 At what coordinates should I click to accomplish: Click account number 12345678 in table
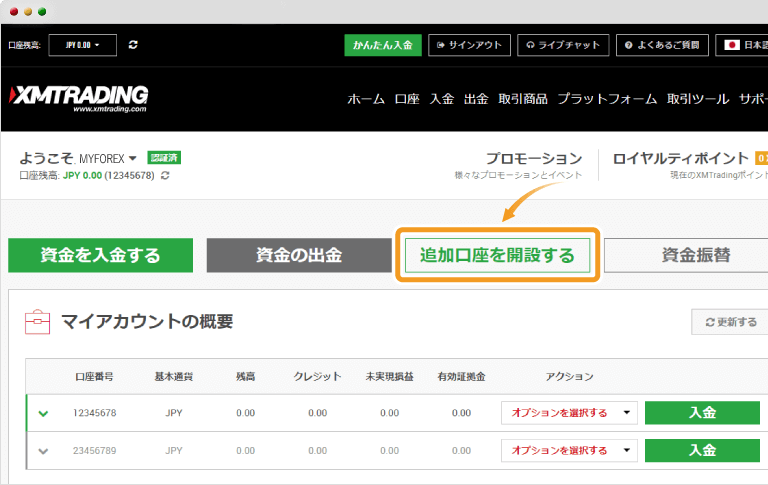pyautogui.click(x=95, y=413)
